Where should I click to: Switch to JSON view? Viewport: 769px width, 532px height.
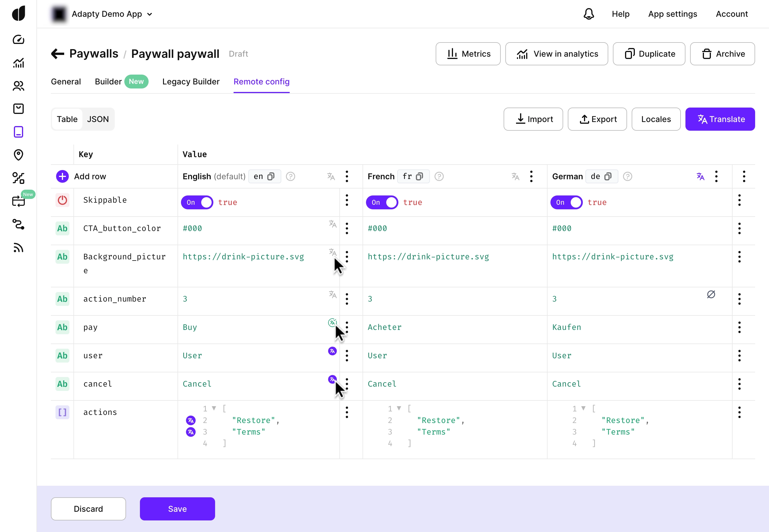pyautogui.click(x=98, y=119)
